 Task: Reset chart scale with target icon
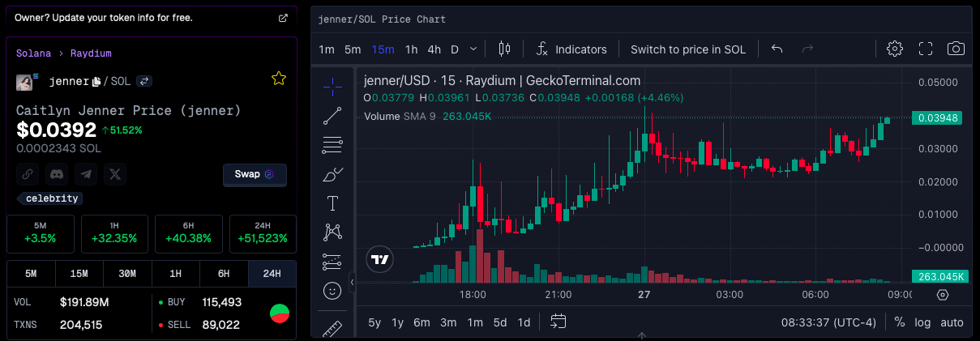[x=942, y=295]
